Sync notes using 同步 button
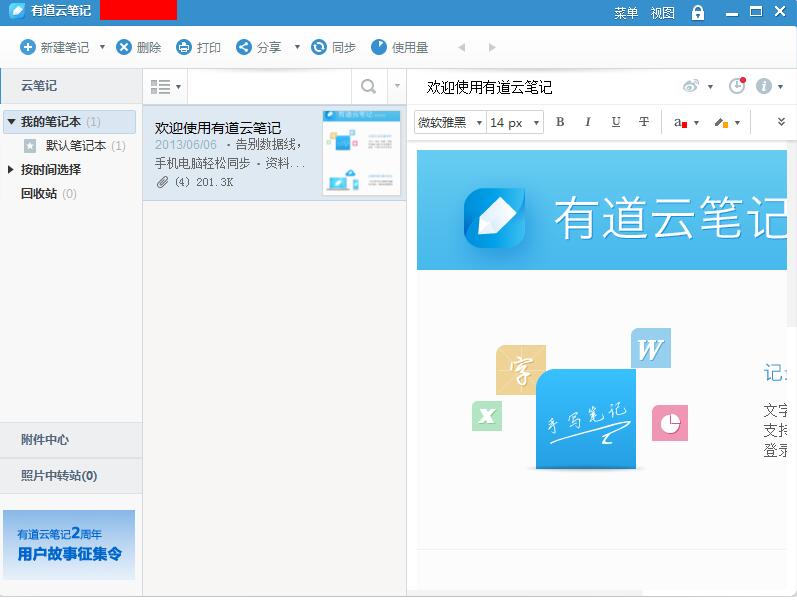The width and height of the screenshot is (797, 601). 319,47
